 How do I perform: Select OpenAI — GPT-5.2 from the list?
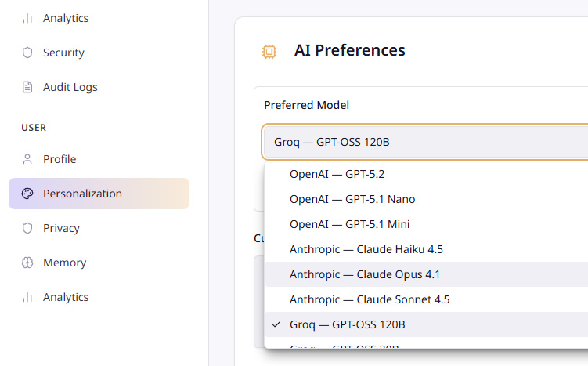click(x=337, y=174)
